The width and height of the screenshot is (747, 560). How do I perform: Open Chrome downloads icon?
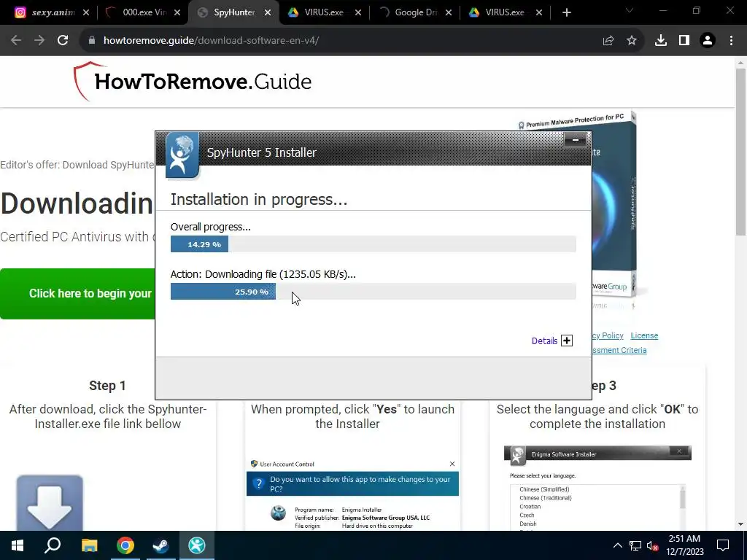[x=661, y=41]
